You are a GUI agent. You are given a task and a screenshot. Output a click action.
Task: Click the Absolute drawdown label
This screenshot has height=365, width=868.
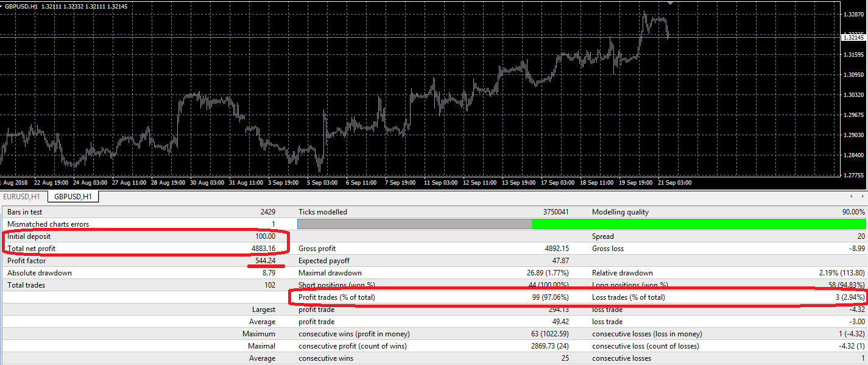pyautogui.click(x=40, y=273)
